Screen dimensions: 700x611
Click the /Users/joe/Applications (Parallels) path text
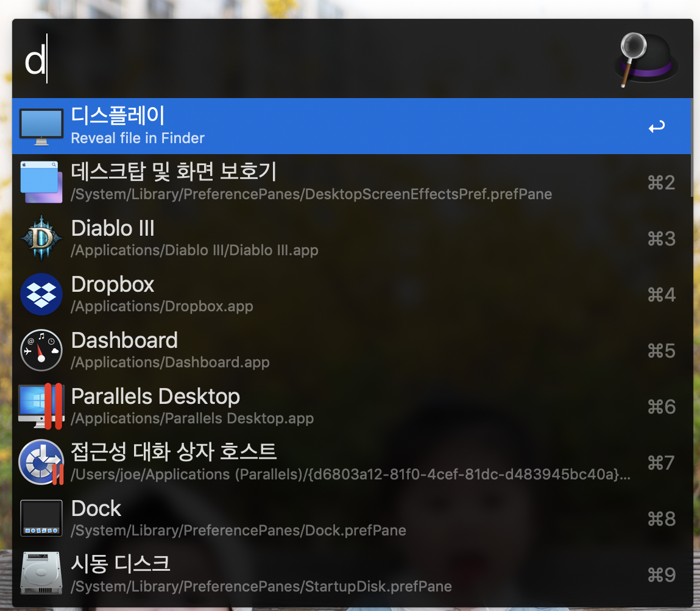[x=350, y=474]
